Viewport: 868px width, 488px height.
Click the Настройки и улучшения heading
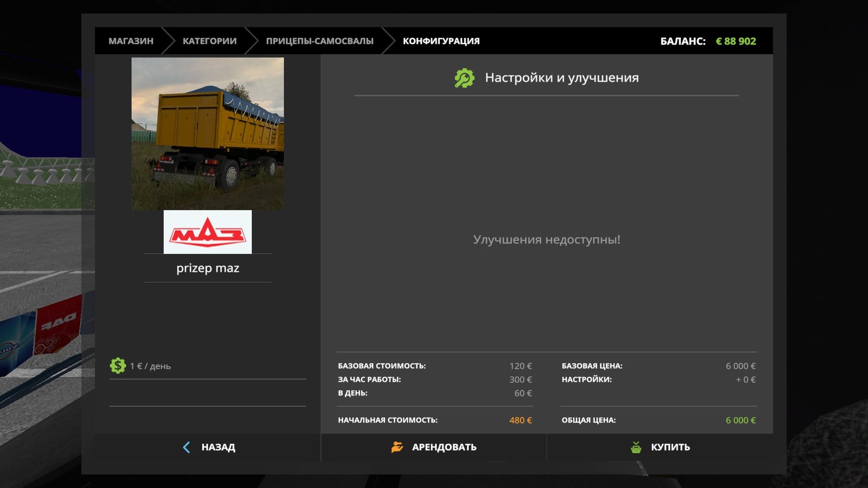561,78
